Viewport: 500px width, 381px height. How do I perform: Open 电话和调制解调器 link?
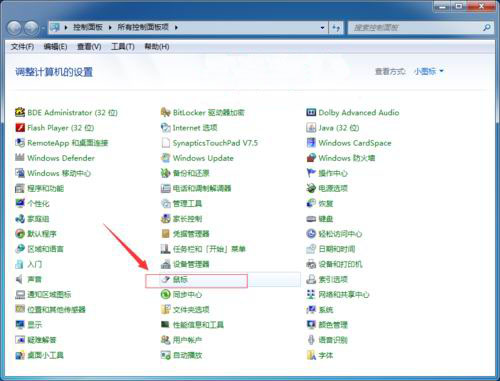[202, 188]
